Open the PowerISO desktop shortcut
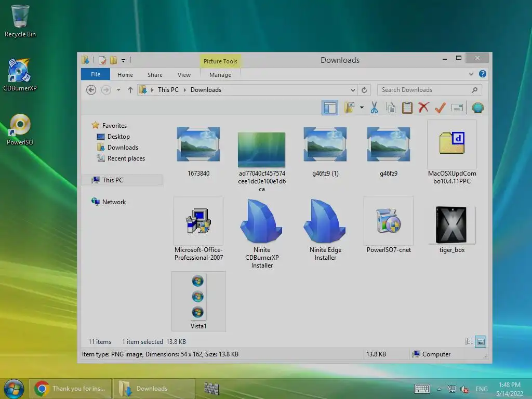Screen dimensions: 532x399 tap(20, 129)
